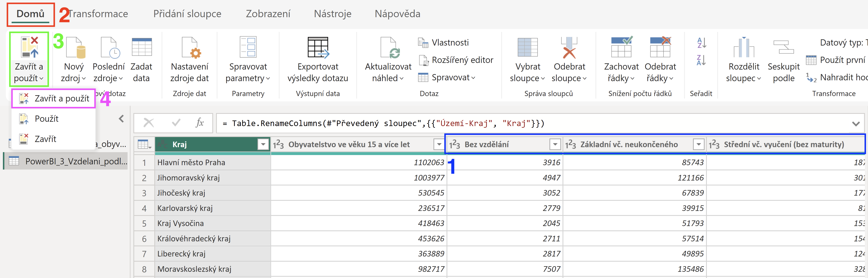The image size is (868, 278).
Task: Click Odebrat sloupce icon
Action: pos(569,47)
